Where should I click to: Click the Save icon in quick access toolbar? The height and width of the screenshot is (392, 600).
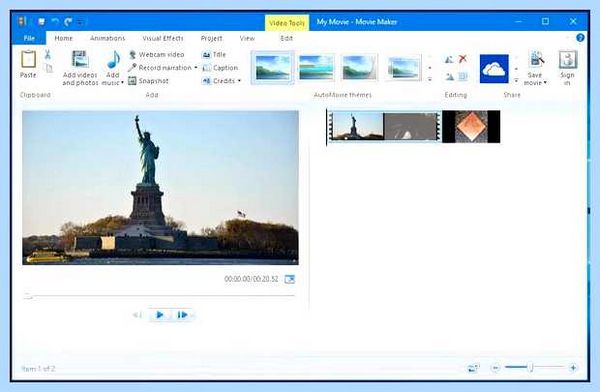click(x=41, y=22)
